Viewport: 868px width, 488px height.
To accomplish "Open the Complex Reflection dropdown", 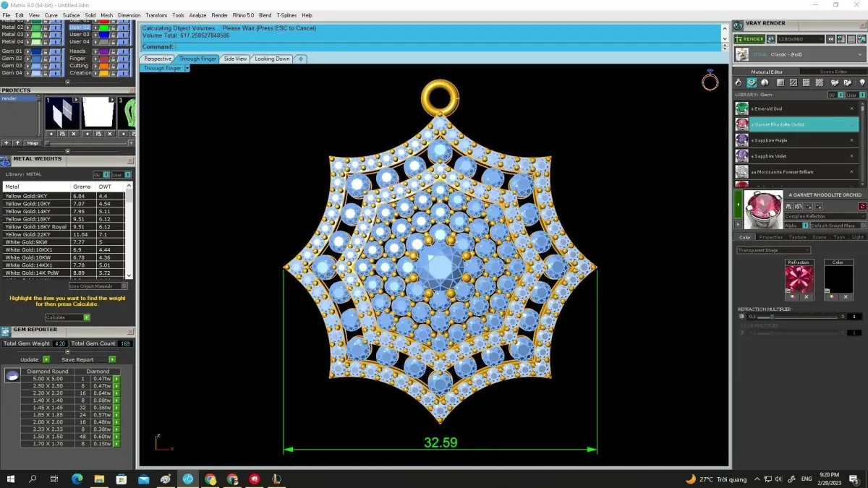I will click(825, 216).
